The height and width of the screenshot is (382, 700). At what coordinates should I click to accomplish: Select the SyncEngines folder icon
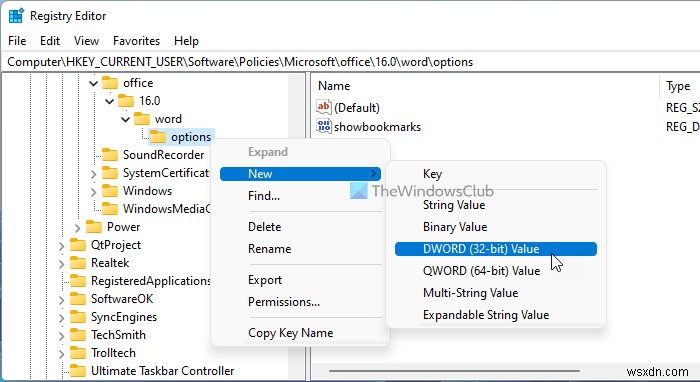click(x=78, y=317)
